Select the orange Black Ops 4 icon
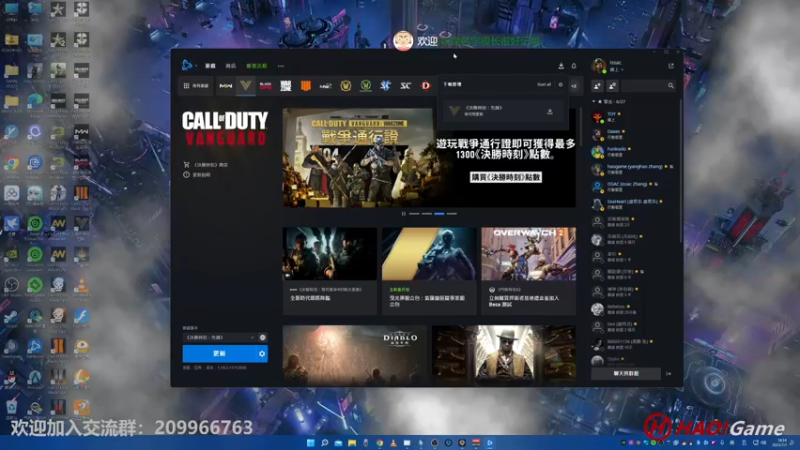The image size is (800, 450). click(306, 86)
